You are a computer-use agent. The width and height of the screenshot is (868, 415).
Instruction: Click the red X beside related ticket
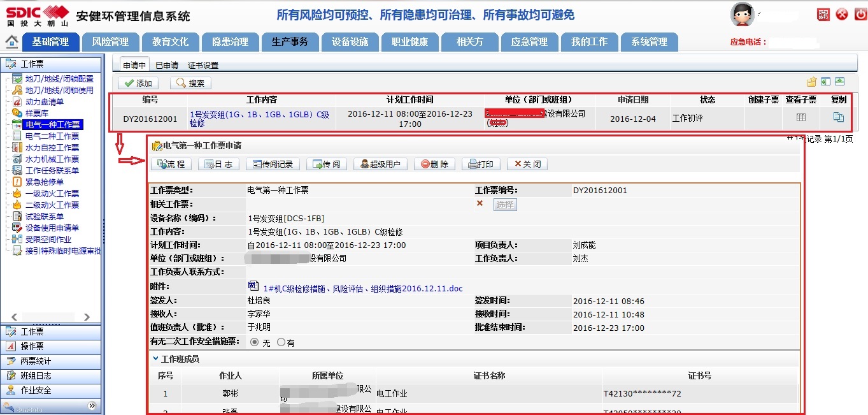coord(480,204)
